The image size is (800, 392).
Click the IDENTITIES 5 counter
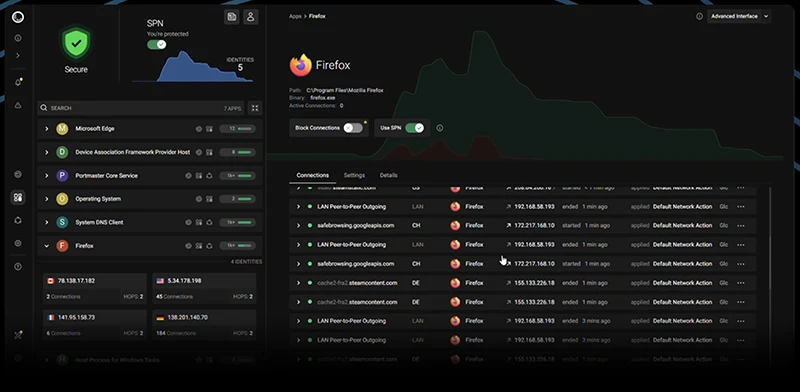coord(240,64)
